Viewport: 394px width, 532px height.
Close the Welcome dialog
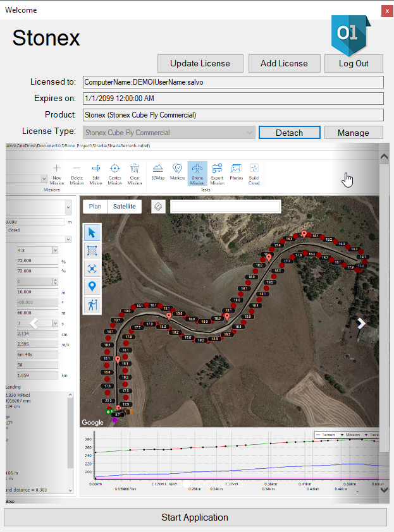tap(387, 11)
